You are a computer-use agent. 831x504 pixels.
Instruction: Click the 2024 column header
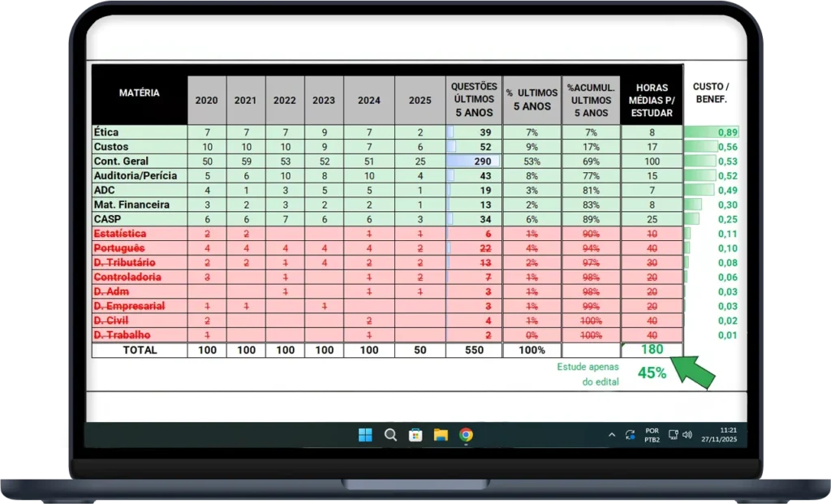368,101
